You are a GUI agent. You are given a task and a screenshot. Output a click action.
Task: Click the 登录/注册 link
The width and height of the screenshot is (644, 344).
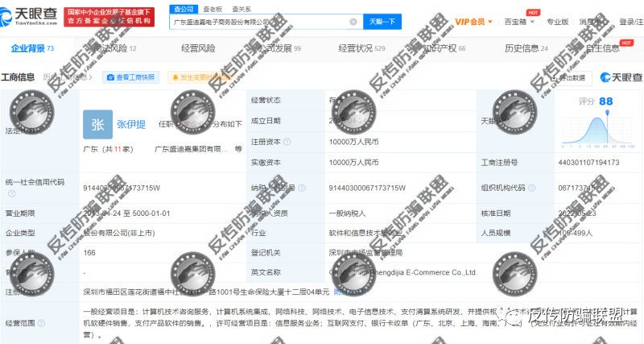click(x=631, y=22)
